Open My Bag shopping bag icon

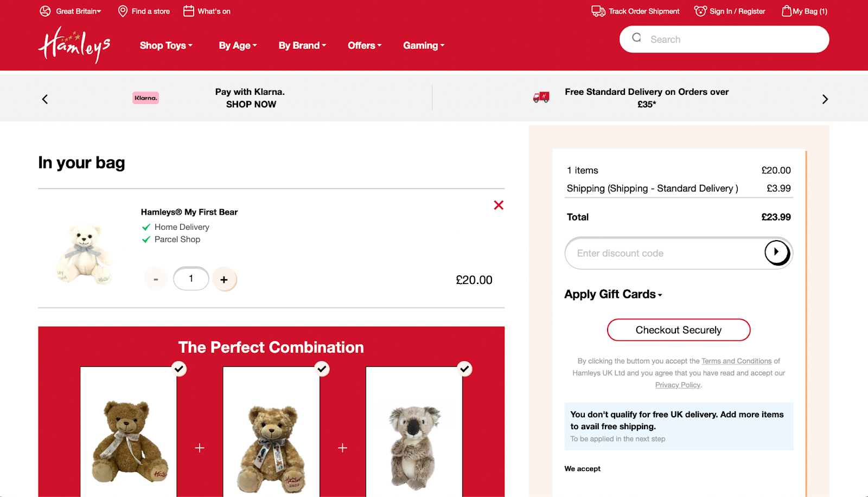786,11
